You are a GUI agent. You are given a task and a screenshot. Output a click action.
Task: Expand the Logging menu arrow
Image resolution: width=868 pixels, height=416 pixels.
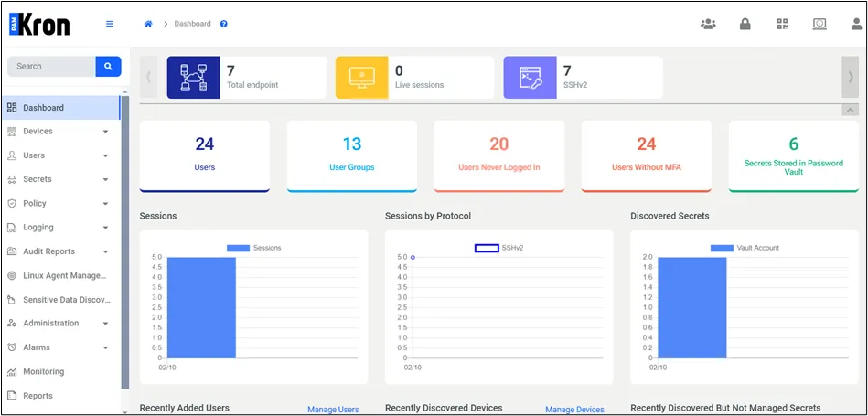tap(105, 228)
